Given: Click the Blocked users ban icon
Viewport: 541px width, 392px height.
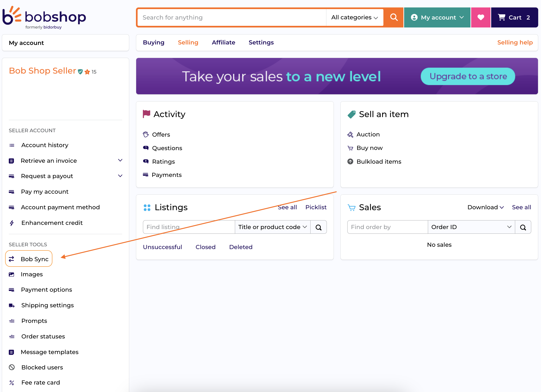Looking at the screenshot, I should click(12, 367).
